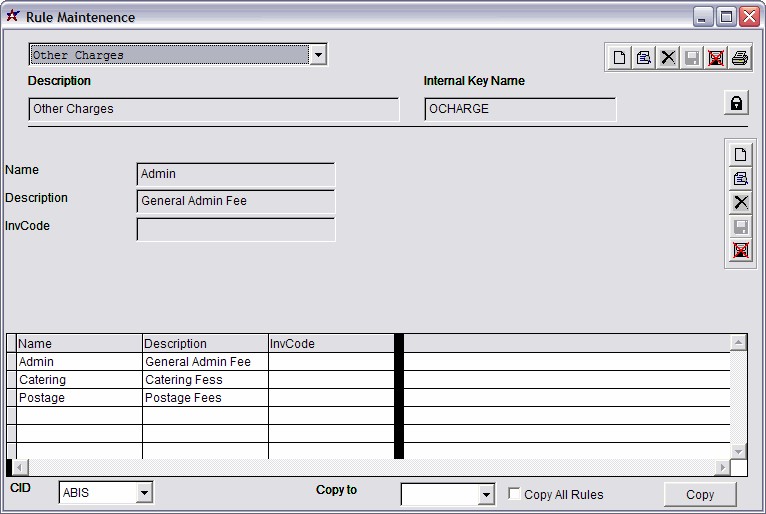Click the red-crossed cancel icon in the vertical toolbar
This screenshot has height=514, width=766.
click(x=740, y=250)
